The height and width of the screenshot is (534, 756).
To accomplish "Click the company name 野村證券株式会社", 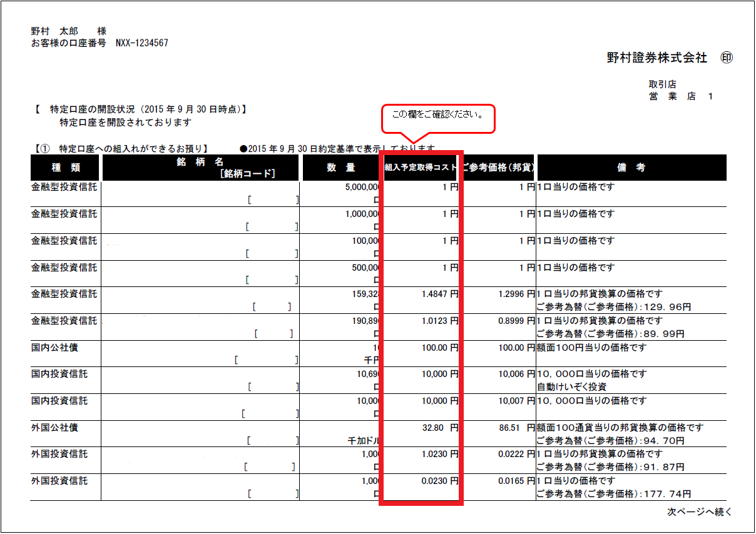I will [x=657, y=58].
